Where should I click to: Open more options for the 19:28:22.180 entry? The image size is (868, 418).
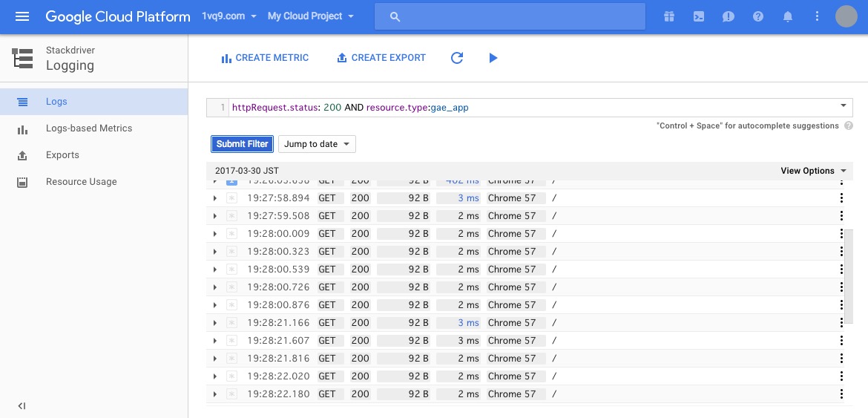pos(841,394)
